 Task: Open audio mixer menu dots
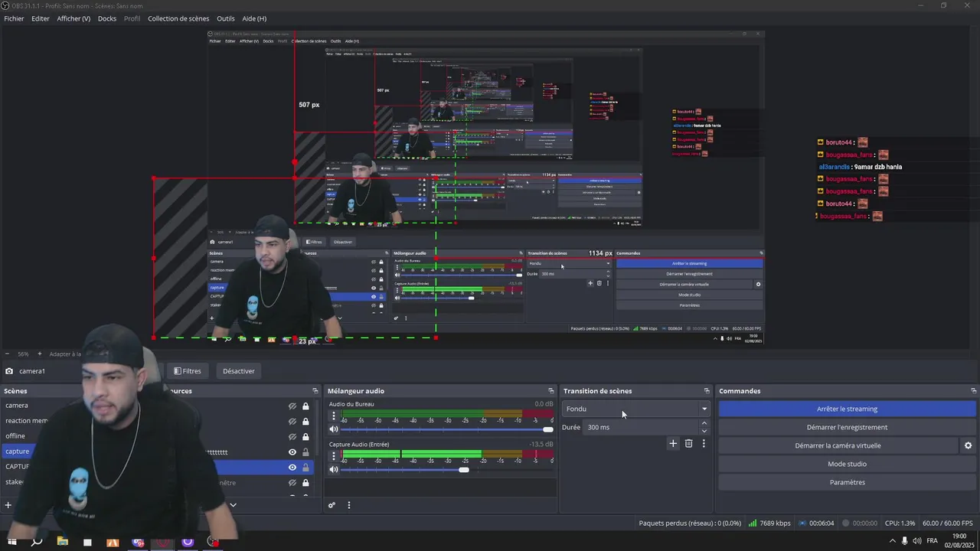point(349,505)
